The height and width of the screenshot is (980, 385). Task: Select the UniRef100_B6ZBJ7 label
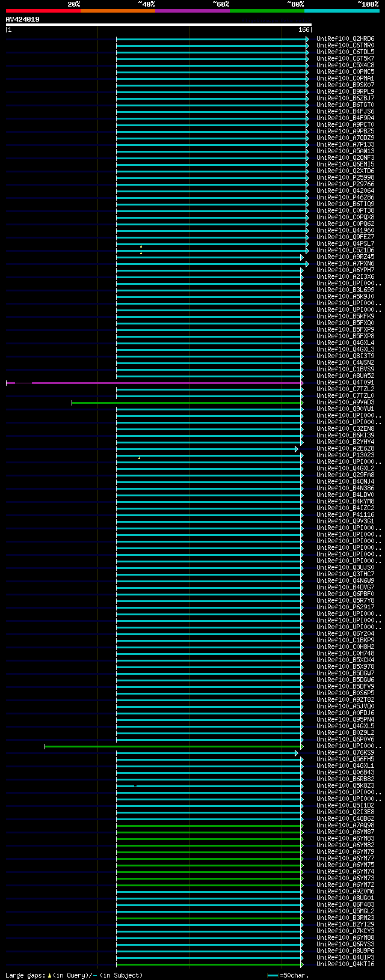[345, 99]
